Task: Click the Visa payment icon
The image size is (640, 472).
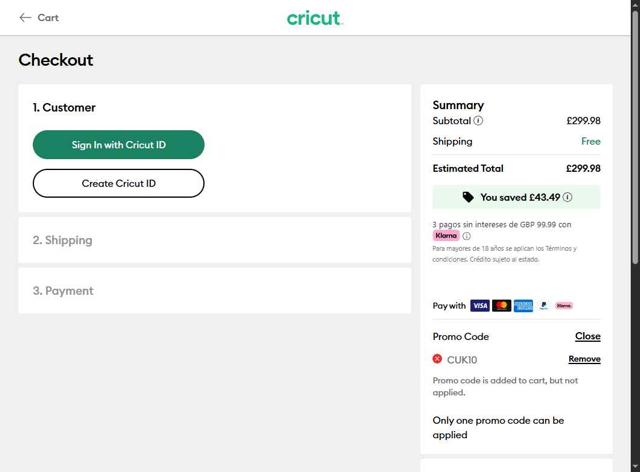Action: tap(480, 306)
